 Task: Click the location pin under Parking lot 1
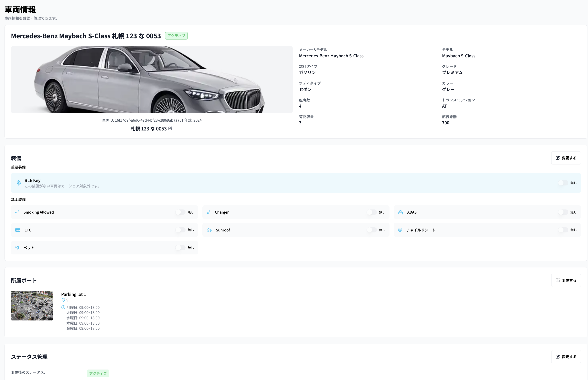[x=63, y=300]
